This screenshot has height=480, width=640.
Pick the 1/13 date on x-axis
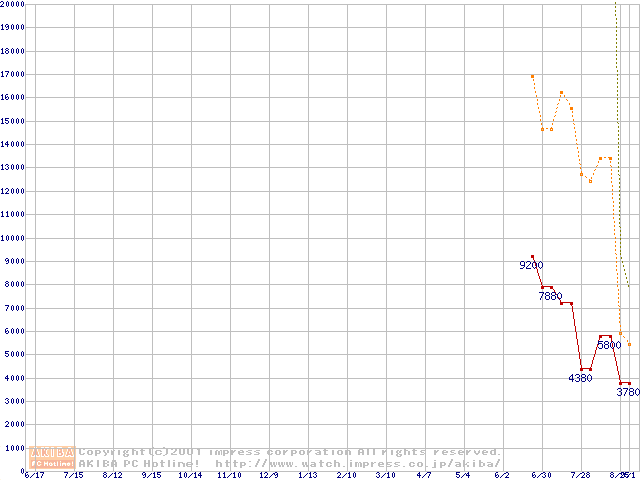(308, 476)
